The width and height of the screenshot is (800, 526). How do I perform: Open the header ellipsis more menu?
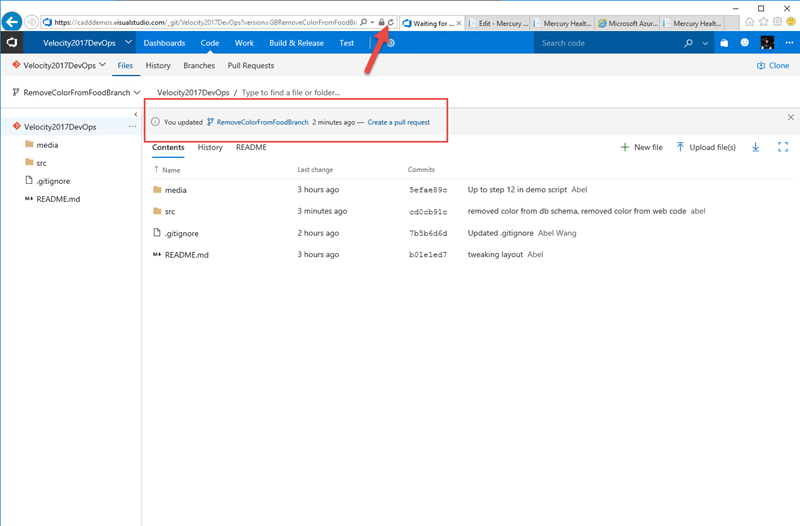pyautogui.click(x=789, y=43)
